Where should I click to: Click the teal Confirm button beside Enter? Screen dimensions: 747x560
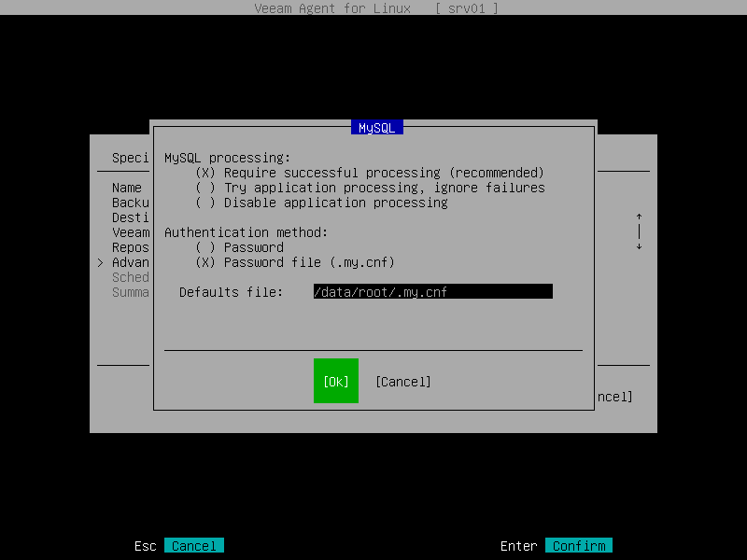(x=579, y=546)
